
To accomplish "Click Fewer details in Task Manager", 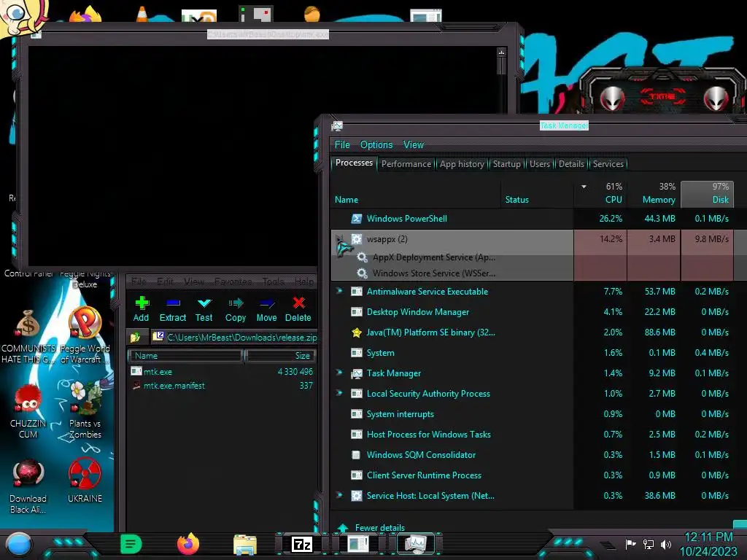I will tap(379, 528).
